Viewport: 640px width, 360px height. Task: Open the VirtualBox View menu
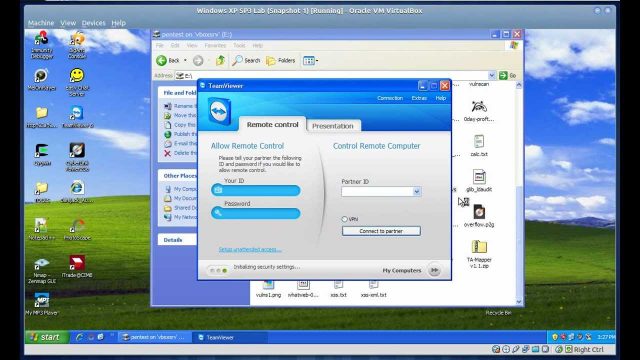[68, 23]
